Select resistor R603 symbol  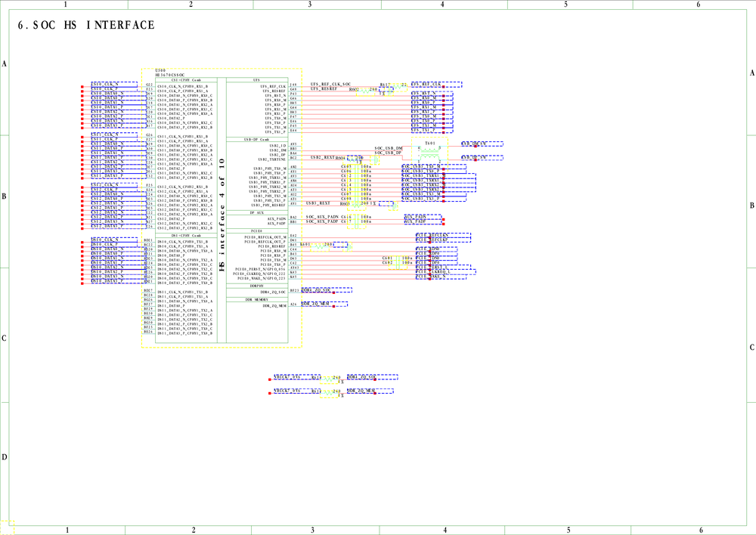pyautogui.click(x=356, y=206)
